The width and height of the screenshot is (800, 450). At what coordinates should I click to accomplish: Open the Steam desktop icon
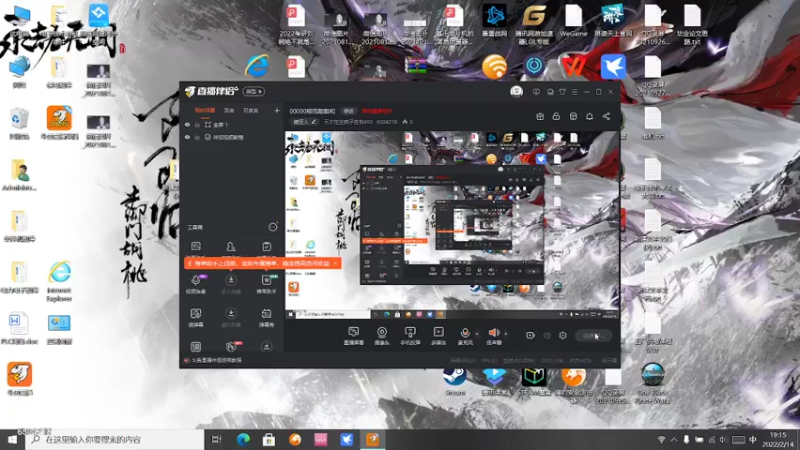point(455,381)
